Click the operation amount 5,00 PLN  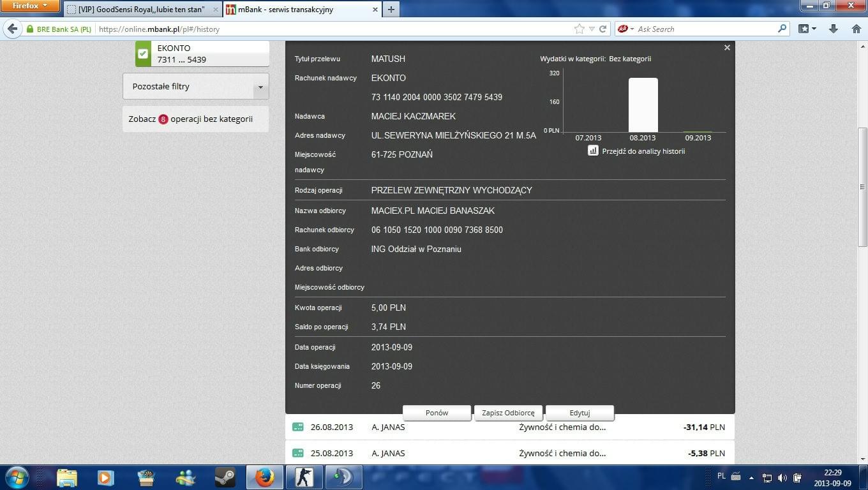(389, 308)
